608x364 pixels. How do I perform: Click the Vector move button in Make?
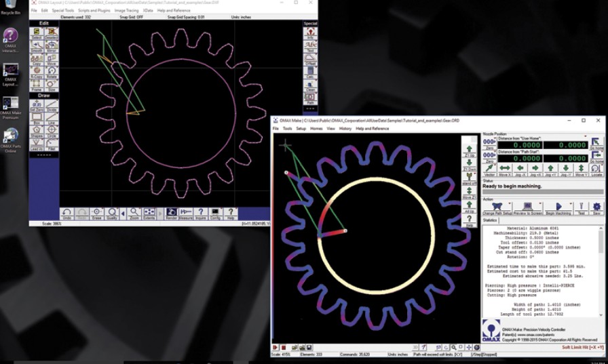click(x=490, y=169)
